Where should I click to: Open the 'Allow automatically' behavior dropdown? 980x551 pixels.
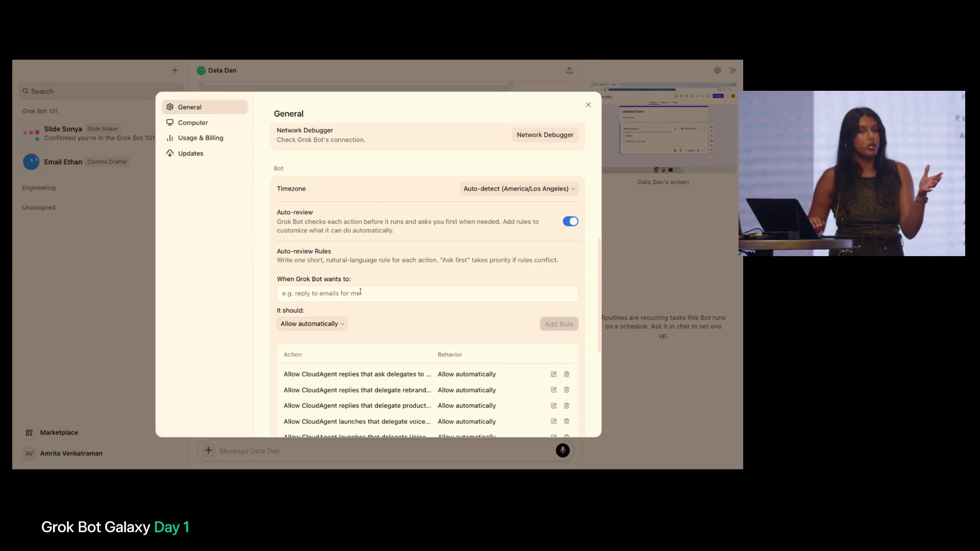click(312, 324)
